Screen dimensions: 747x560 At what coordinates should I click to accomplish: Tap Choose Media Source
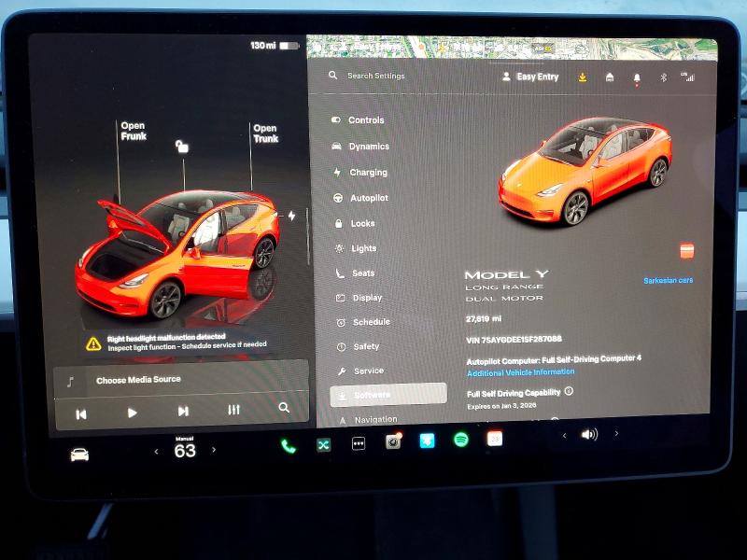(138, 380)
